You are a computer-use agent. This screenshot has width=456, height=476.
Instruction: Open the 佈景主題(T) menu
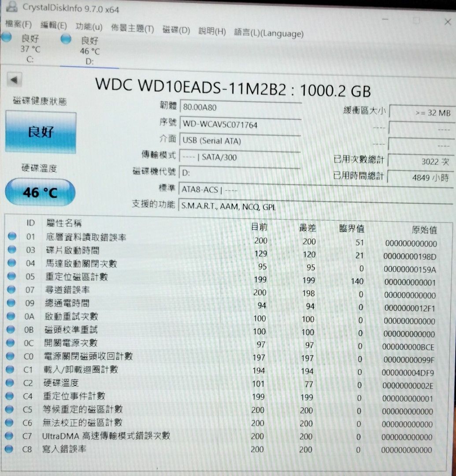(133, 29)
